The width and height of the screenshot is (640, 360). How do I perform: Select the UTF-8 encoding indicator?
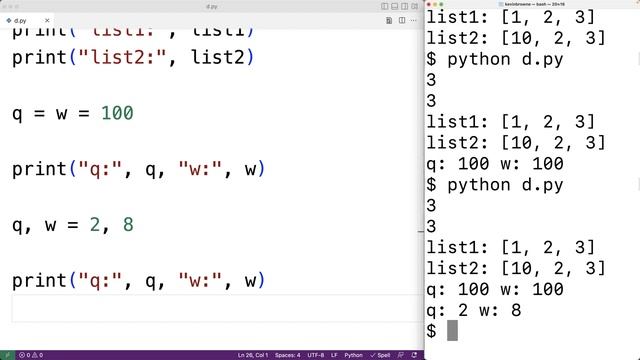click(x=316, y=355)
